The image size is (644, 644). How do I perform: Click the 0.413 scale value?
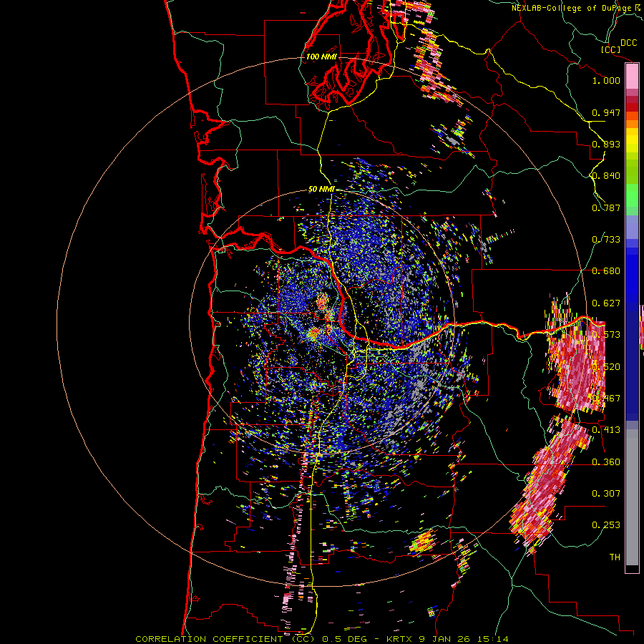(606, 430)
